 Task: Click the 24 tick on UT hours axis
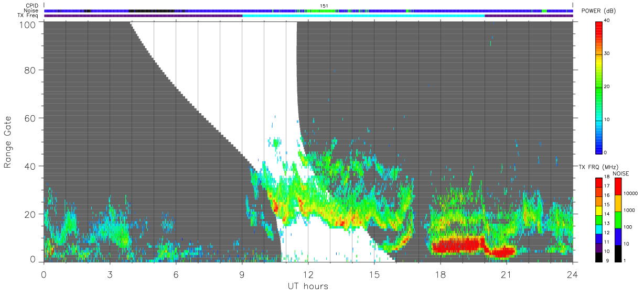click(x=572, y=274)
